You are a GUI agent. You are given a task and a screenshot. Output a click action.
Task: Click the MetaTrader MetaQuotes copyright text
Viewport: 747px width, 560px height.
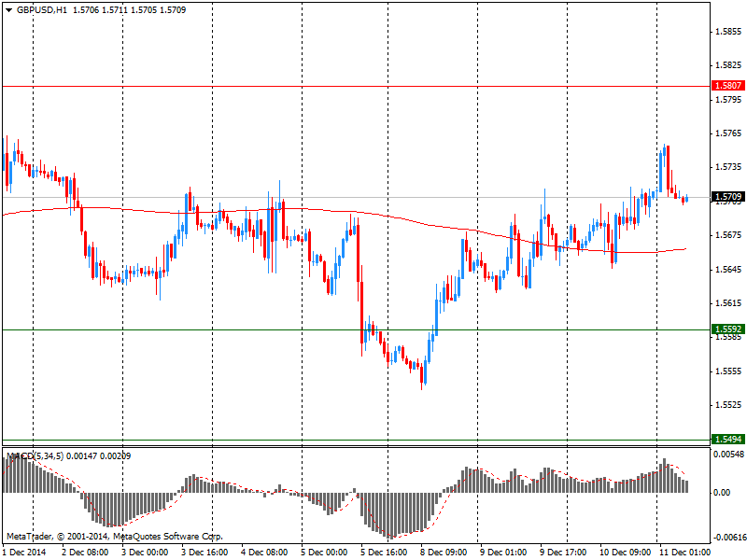[114, 537]
